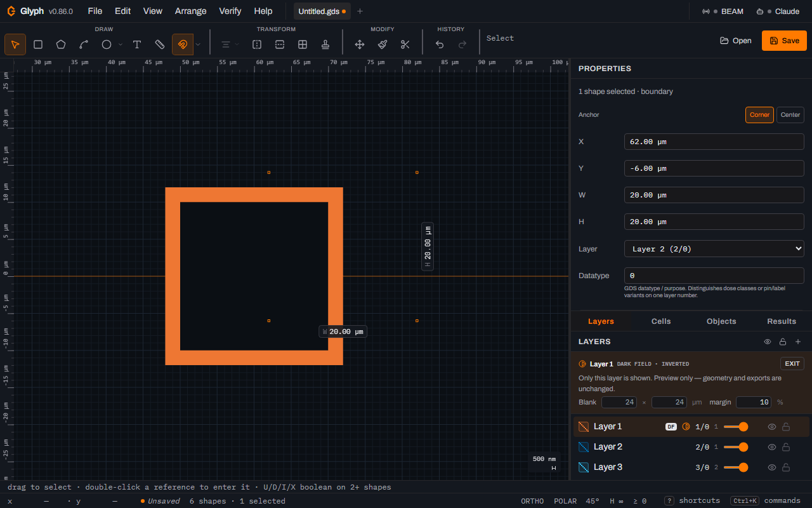Edit the H height field
The width and height of the screenshot is (812, 508).
(x=714, y=222)
